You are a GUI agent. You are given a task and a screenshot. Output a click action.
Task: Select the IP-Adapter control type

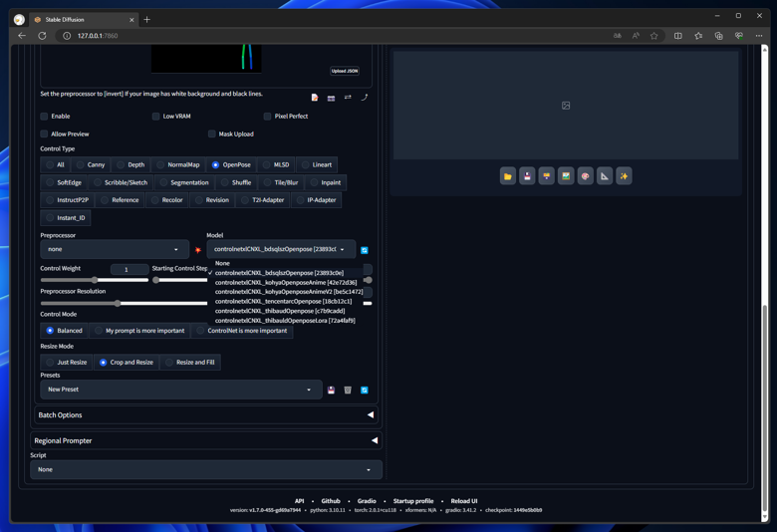316,200
